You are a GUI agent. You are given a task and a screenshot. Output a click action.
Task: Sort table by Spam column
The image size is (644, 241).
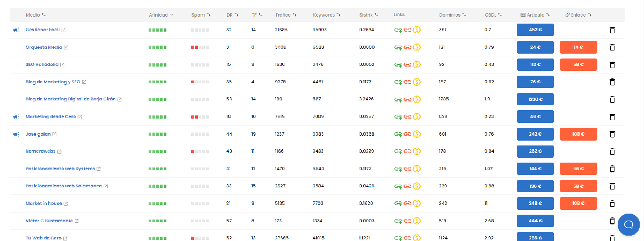point(201,14)
